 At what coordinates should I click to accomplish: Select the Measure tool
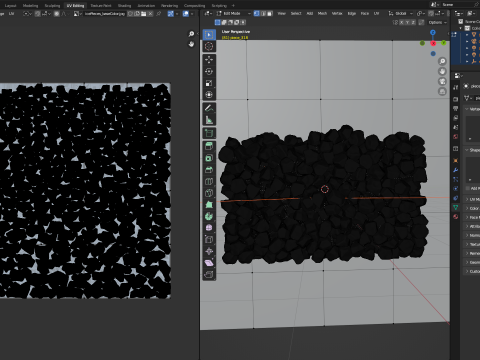pos(209,120)
